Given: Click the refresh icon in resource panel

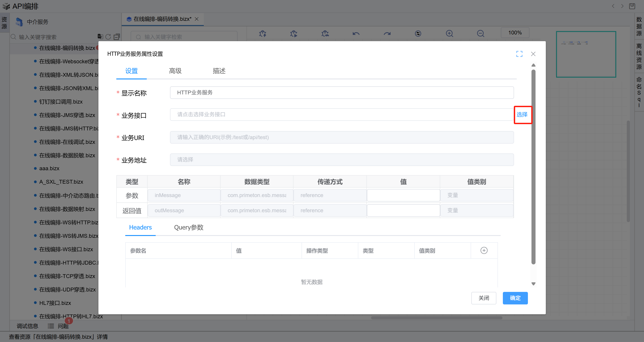Looking at the screenshot, I should (108, 37).
